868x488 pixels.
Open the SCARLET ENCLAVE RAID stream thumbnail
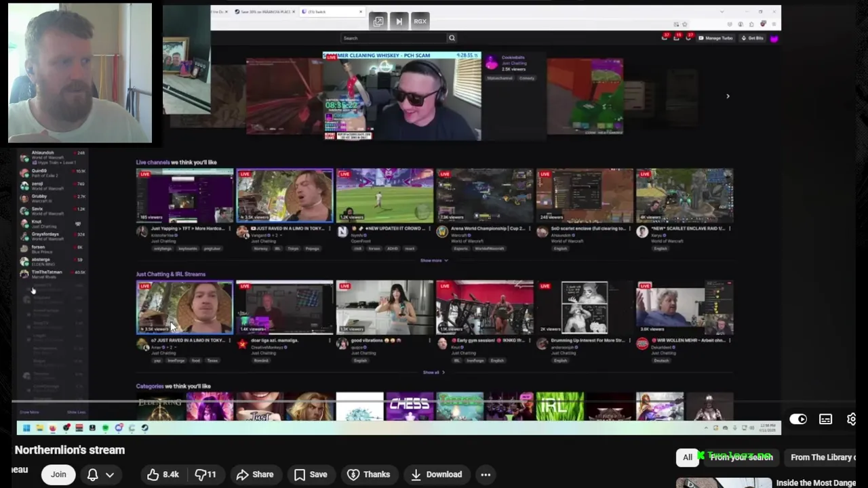tap(684, 195)
